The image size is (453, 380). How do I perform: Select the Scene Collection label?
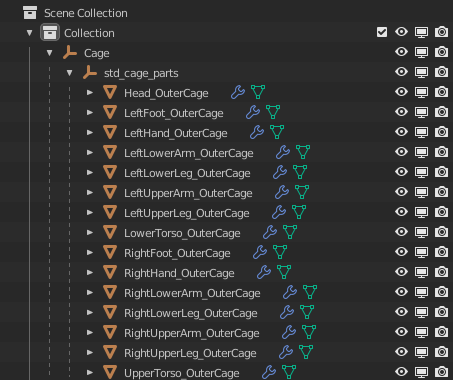86,13
